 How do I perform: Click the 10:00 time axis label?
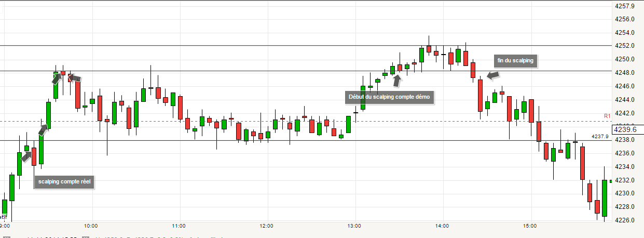click(91, 226)
